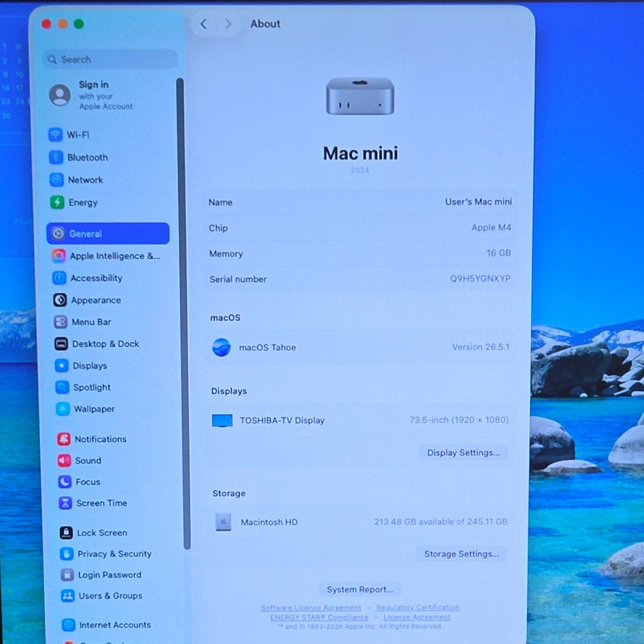Click the '2024' model year text
644x644 pixels.
pyautogui.click(x=360, y=170)
